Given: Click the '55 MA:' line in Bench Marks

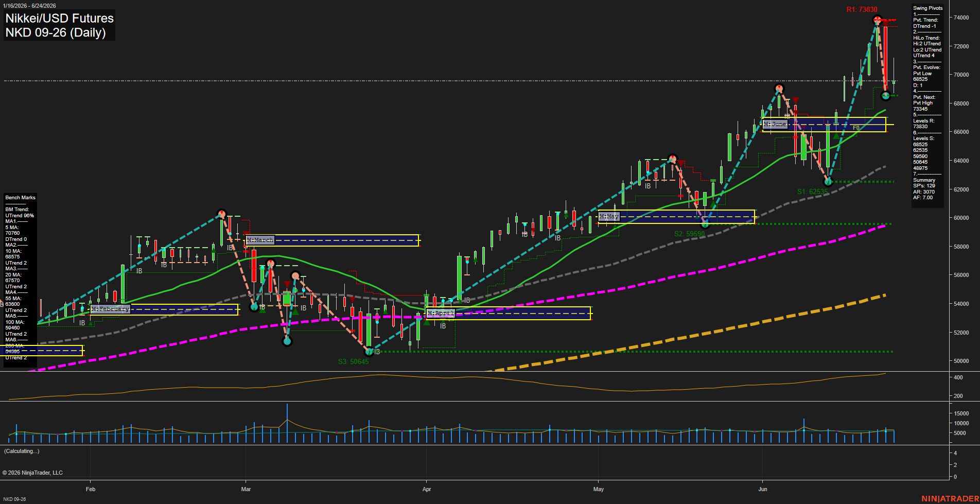Looking at the screenshot, I should [13, 299].
